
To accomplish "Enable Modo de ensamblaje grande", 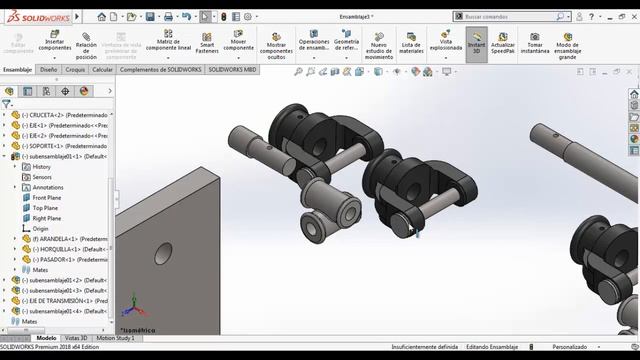I will (x=567, y=46).
